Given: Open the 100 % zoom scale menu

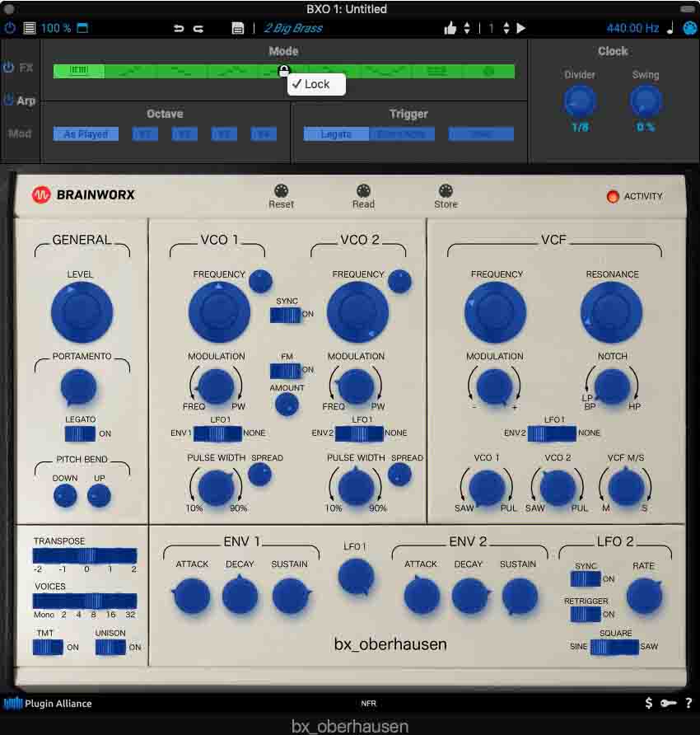Looking at the screenshot, I should click(x=56, y=28).
